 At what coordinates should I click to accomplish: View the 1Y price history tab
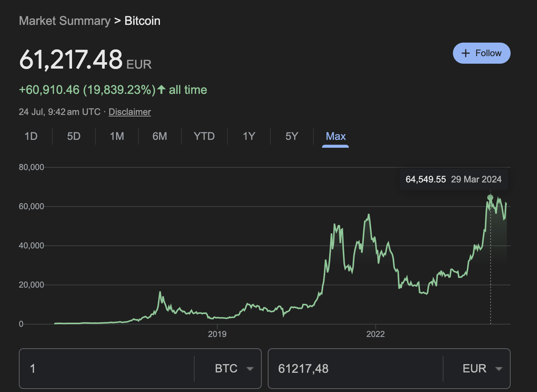tap(249, 136)
